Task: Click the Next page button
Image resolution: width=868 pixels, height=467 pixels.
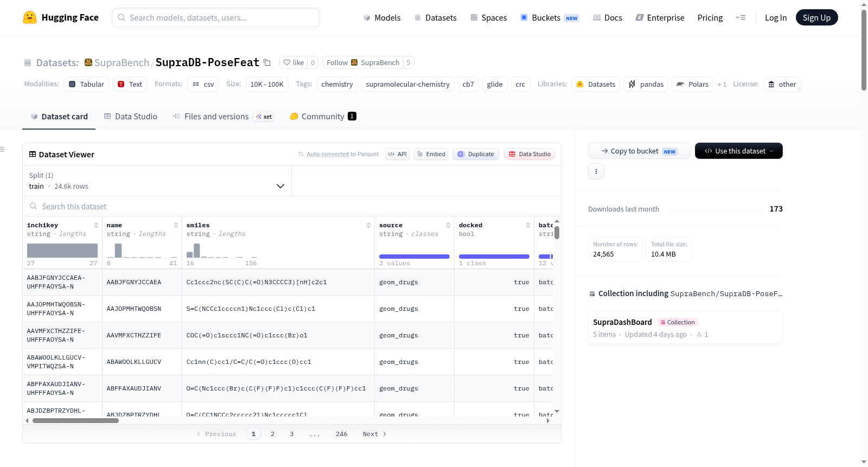Action: [374, 434]
